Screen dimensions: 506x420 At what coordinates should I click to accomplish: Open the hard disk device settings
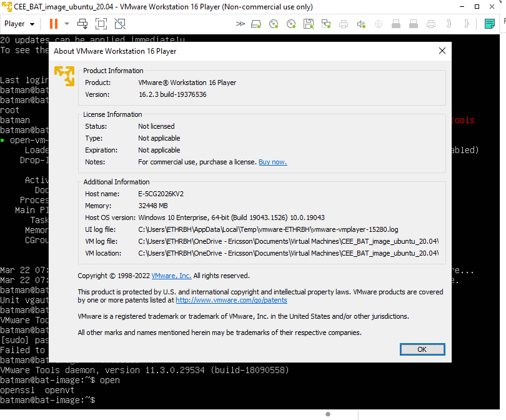pyautogui.click(x=255, y=23)
